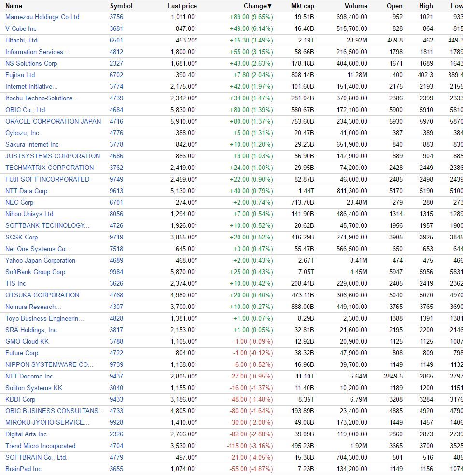Open the SCSK Corp link

(22, 237)
